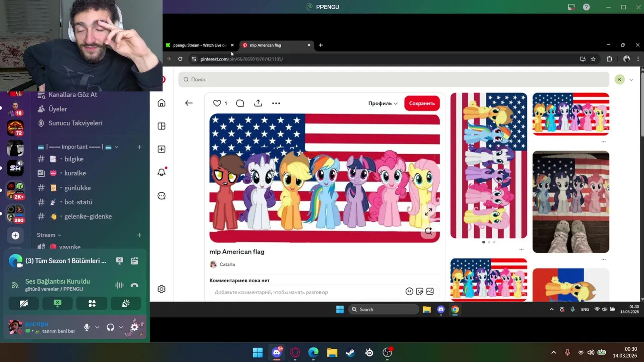Toggle Discord camera on
This screenshot has width=644, height=362.
pos(24,303)
